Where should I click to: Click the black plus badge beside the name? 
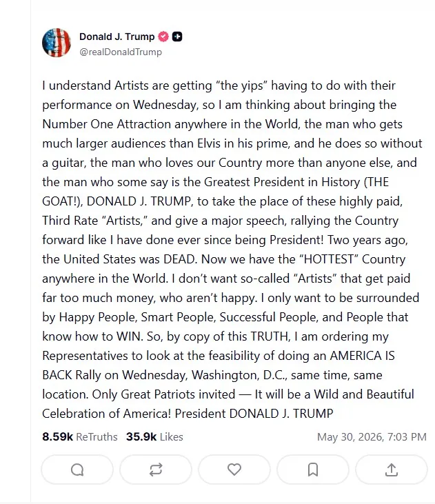[177, 37]
